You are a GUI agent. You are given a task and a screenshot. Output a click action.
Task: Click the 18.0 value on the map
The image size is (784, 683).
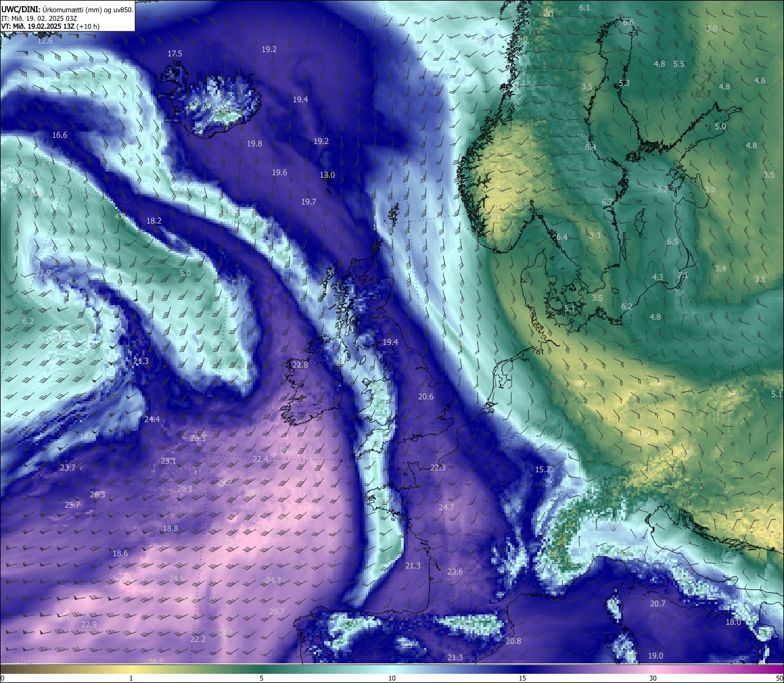point(733,622)
